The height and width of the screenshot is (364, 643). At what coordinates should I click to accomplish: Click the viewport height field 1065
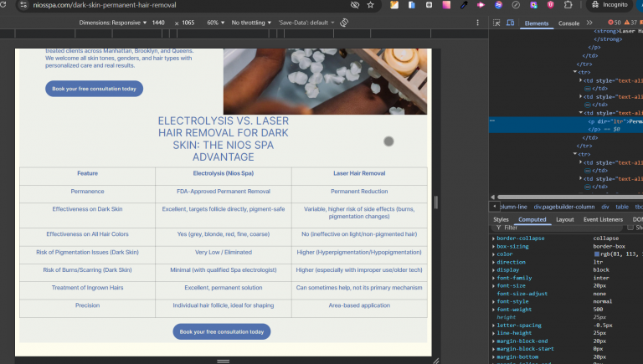click(x=188, y=23)
